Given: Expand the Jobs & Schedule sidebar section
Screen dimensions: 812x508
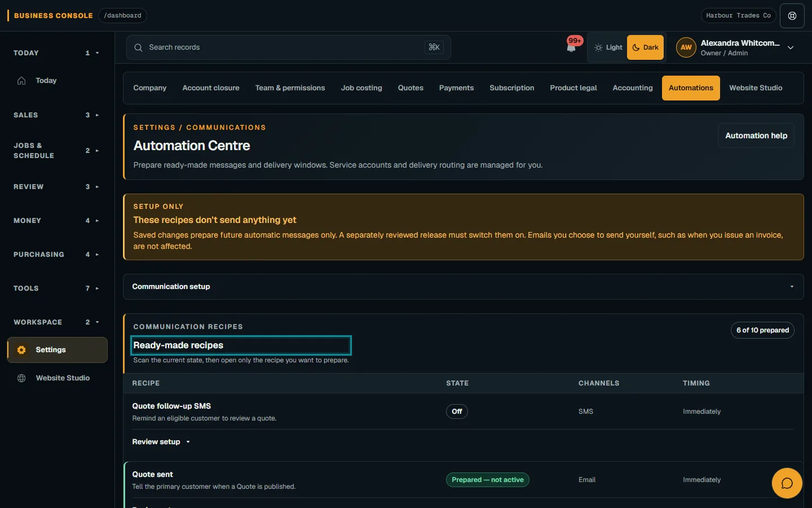Looking at the screenshot, I should [x=56, y=151].
